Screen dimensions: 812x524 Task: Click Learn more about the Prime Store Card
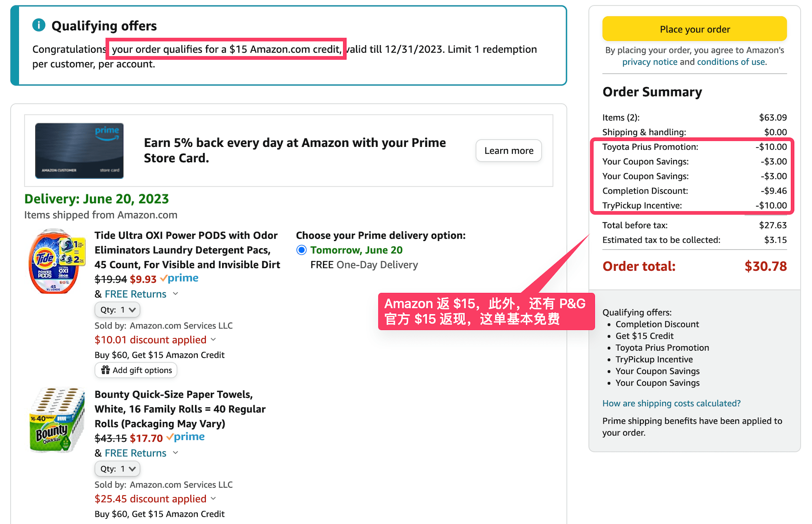(x=508, y=151)
